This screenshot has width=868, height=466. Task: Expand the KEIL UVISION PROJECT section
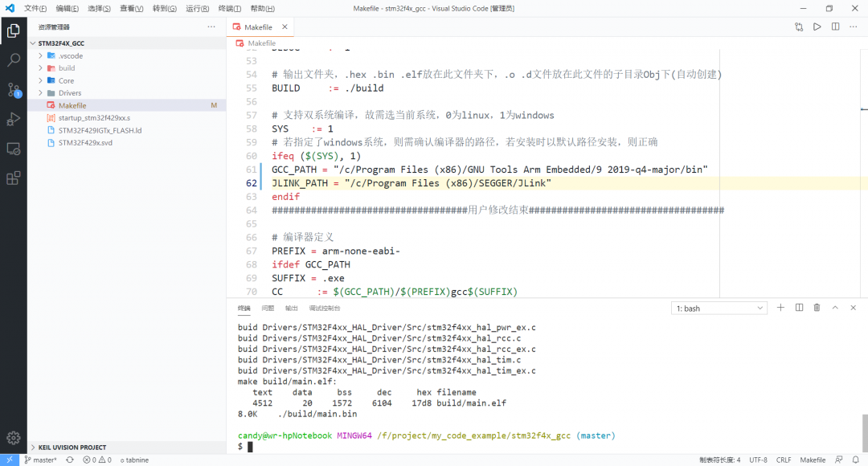click(x=72, y=447)
